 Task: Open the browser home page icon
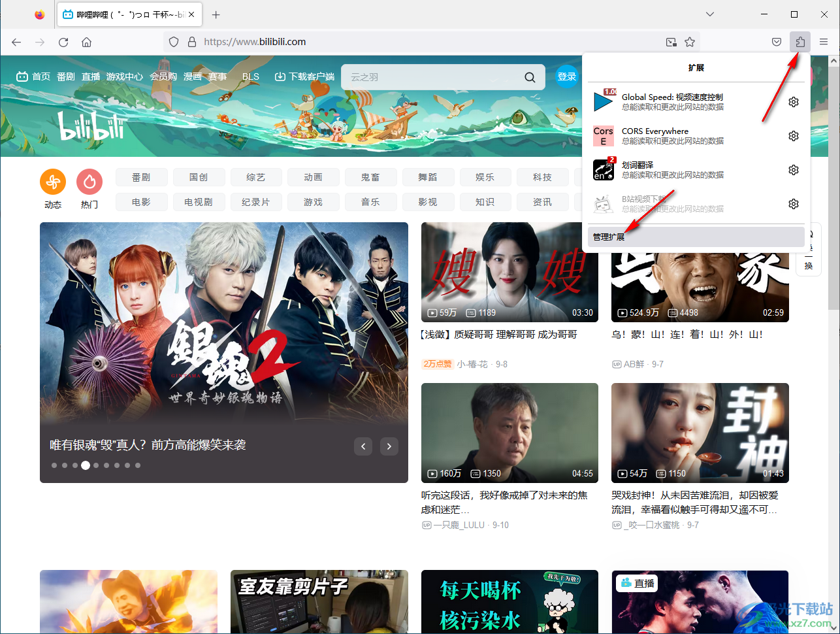[x=86, y=42]
